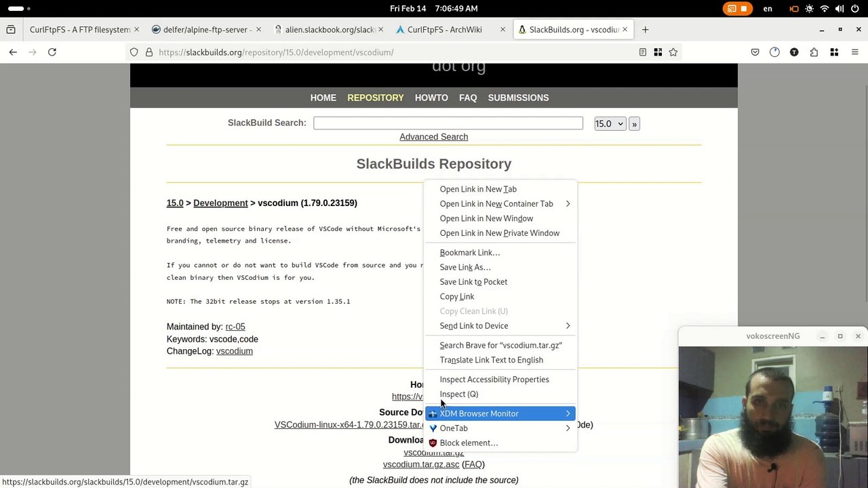
Task: Reload the current page
Action: 52,52
